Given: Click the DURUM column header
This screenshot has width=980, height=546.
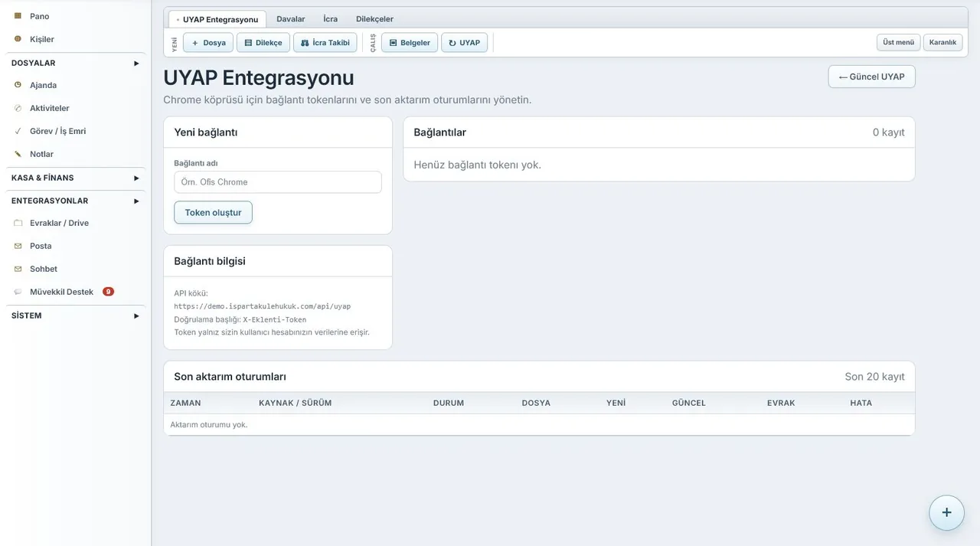Looking at the screenshot, I should 449,403.
